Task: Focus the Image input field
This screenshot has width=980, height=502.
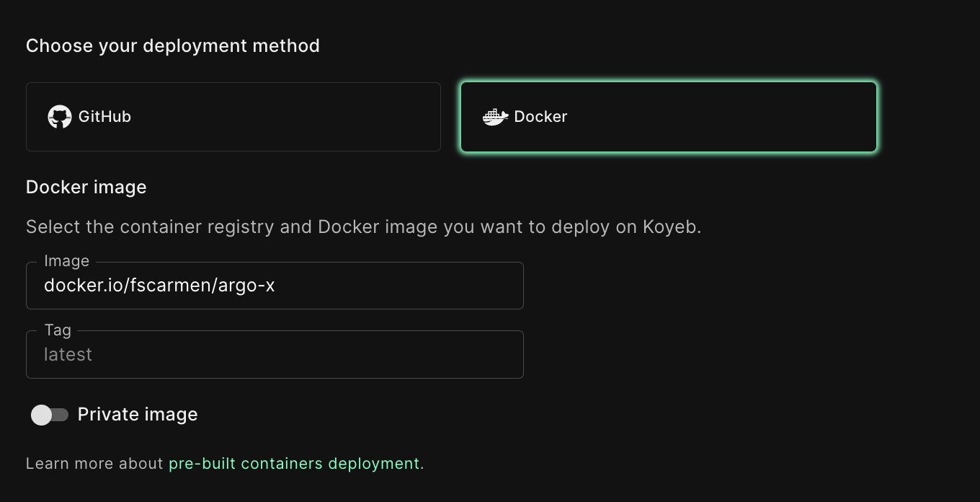Action: coord(275,286)
